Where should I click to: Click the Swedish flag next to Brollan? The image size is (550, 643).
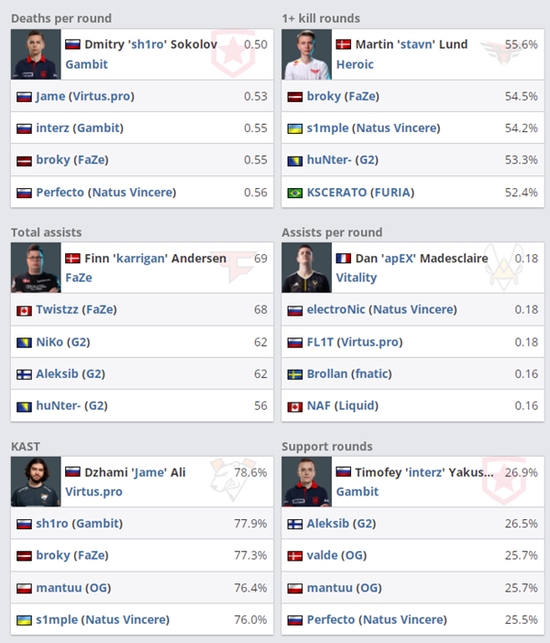294,374
